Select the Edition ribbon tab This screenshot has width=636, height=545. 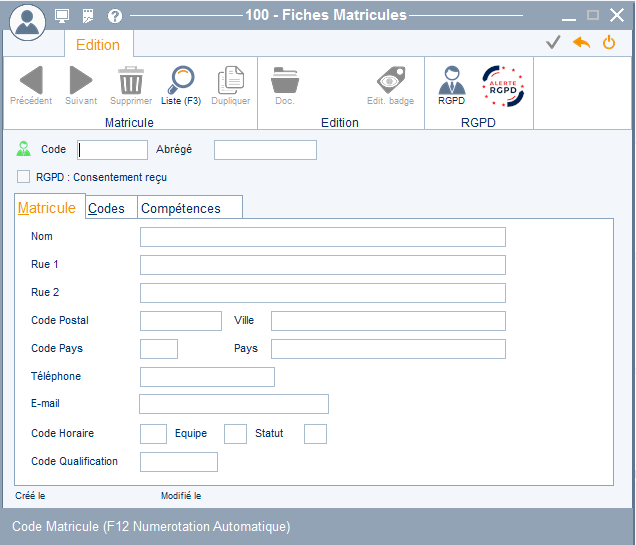pos(98,45)
